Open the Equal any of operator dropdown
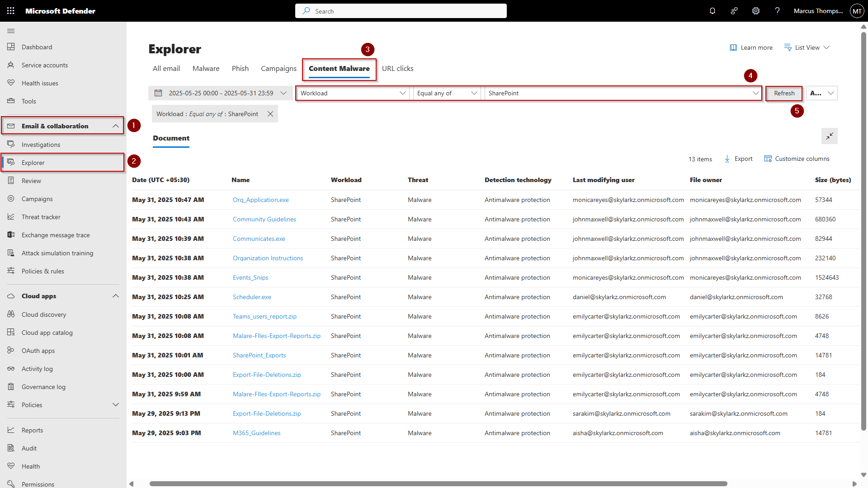The image size is (868, 488). tap(446, 93)
